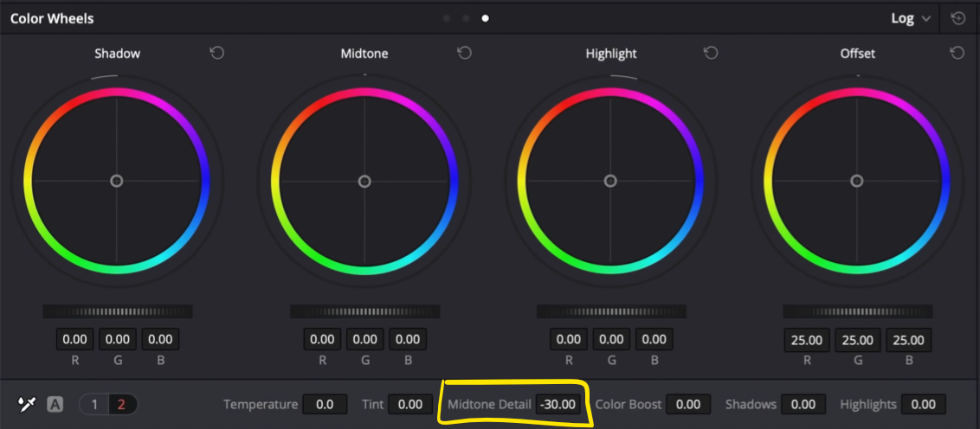This screenshot has height=429, width=980.
Task: Click the Highlight R value field
Action: [569, 340]
